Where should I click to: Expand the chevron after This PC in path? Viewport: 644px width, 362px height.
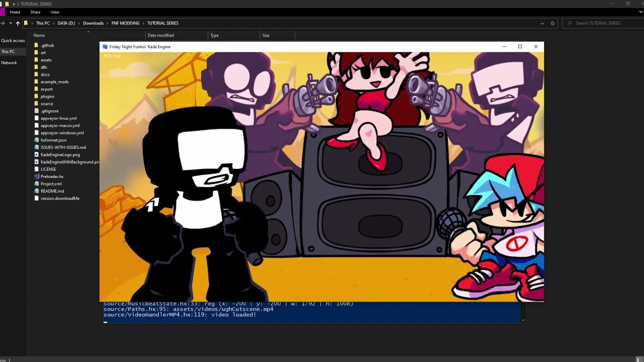(54, 23)
